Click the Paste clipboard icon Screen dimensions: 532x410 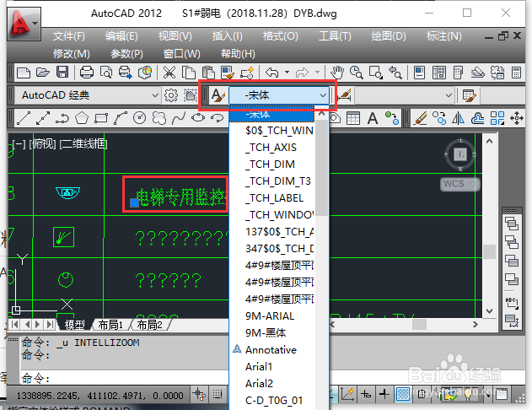208,73
